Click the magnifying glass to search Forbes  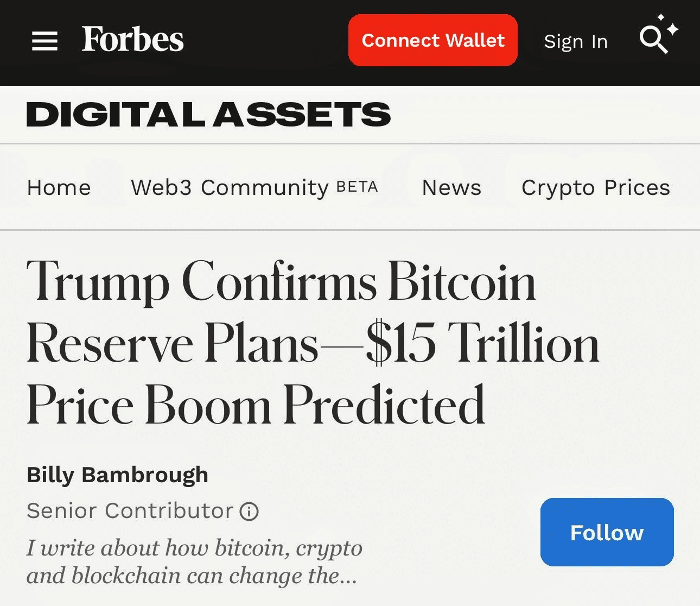click(x=654, y=38)
